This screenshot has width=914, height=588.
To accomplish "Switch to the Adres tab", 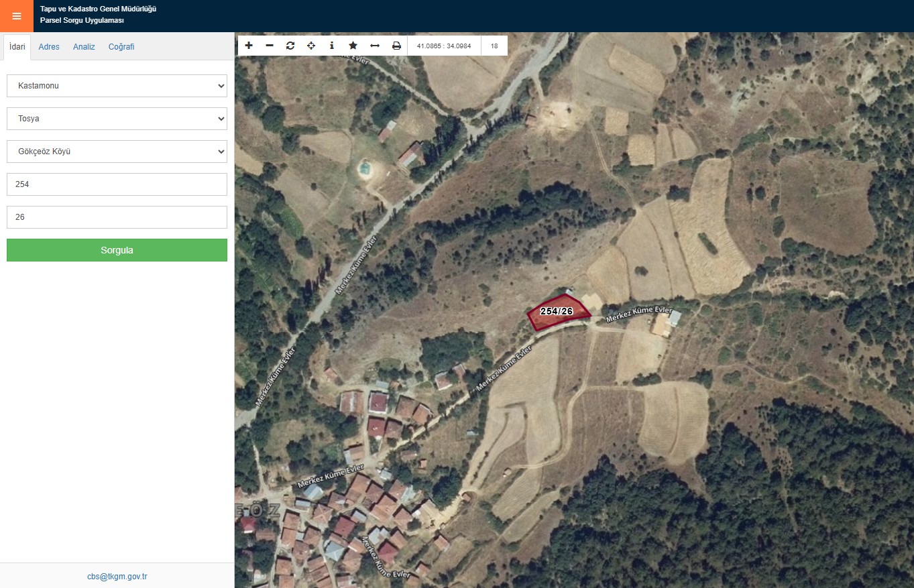I will [x=49, y=47].
